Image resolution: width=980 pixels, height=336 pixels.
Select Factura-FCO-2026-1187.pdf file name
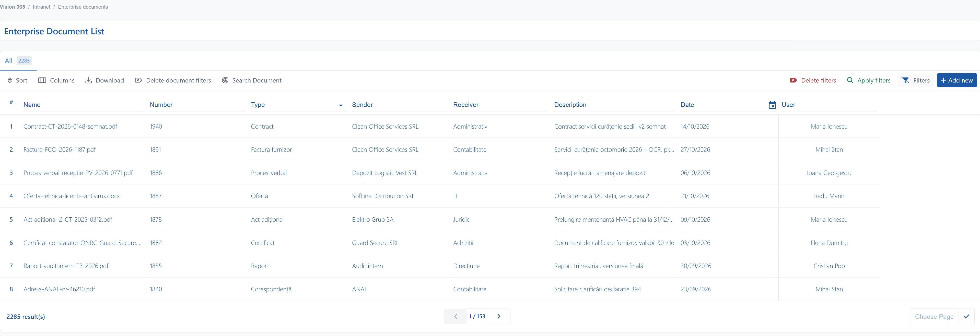pos(59,149)
